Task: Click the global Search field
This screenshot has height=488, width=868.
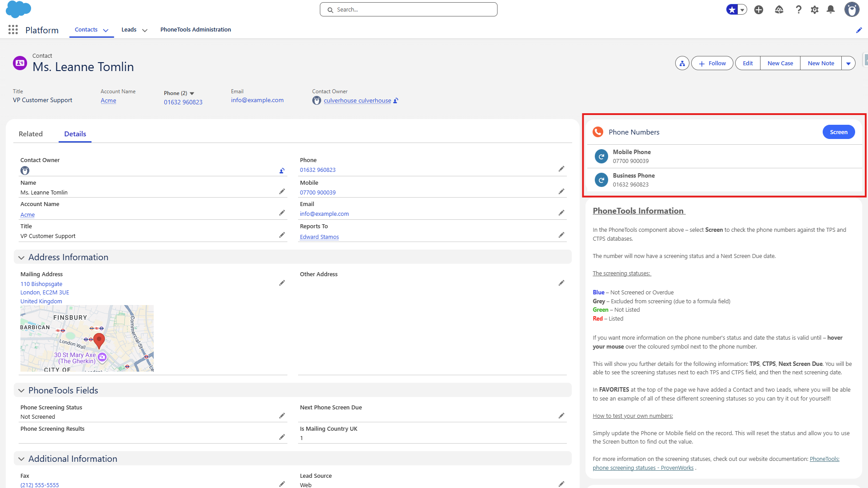Action: (408, 9)
